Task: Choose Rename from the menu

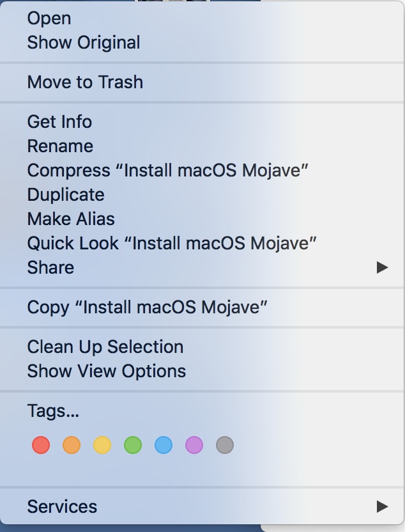Action: pos(60,146)
